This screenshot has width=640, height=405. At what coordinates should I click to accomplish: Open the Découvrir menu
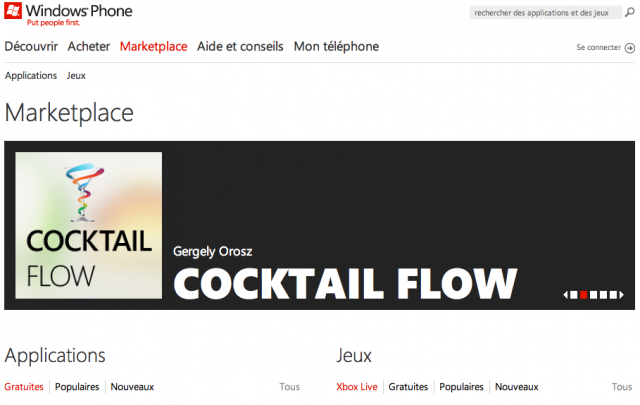[x=31, y=47]
